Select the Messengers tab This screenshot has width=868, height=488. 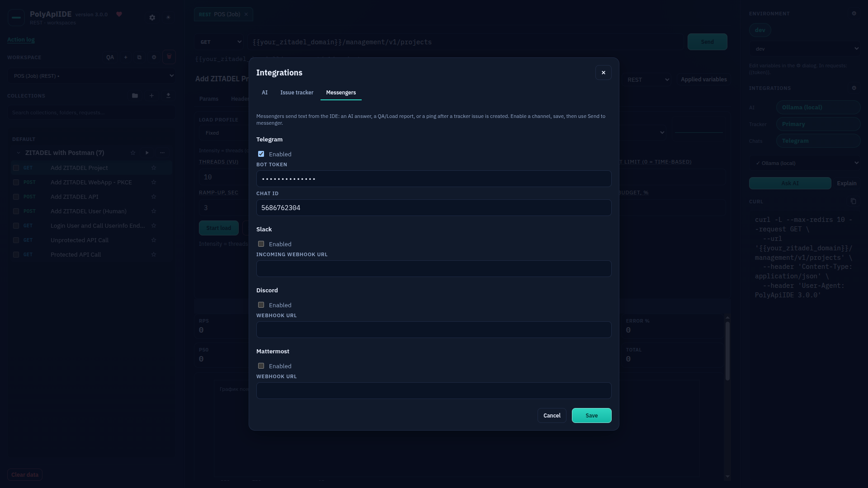click(341, 93)
